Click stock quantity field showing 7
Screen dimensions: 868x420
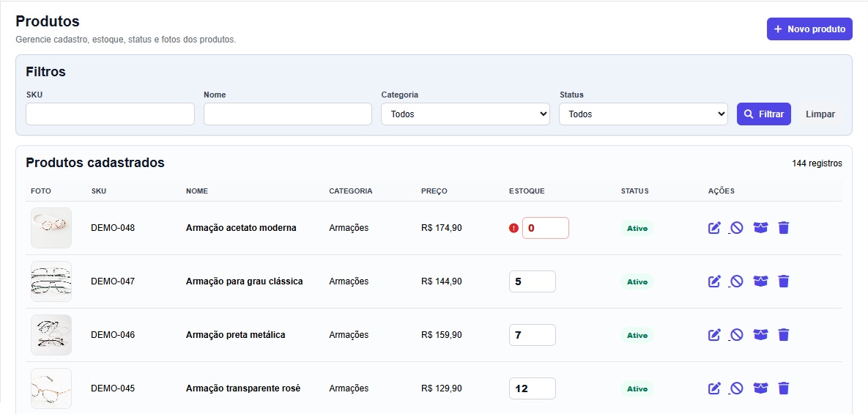(533, 335)
